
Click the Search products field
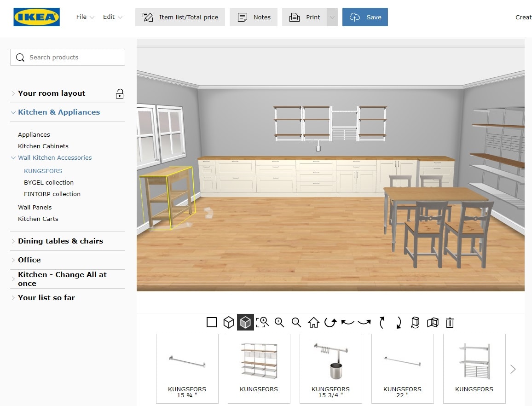tap(68, 58)
